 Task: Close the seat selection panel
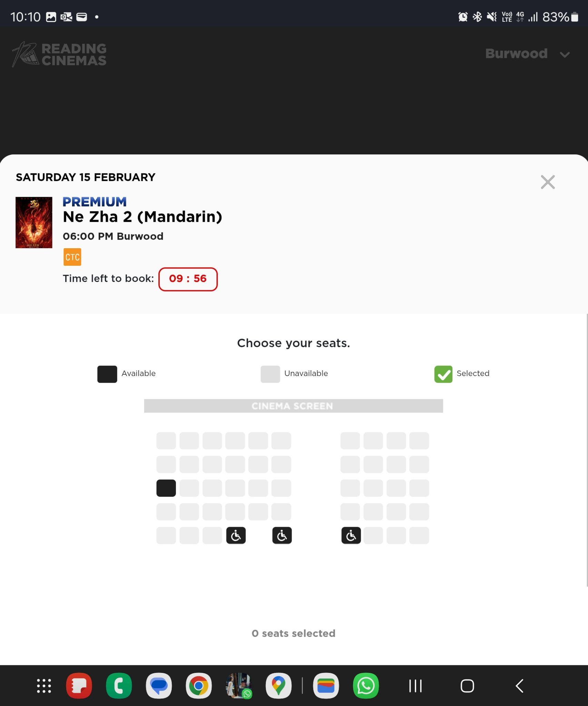point(548,182)
